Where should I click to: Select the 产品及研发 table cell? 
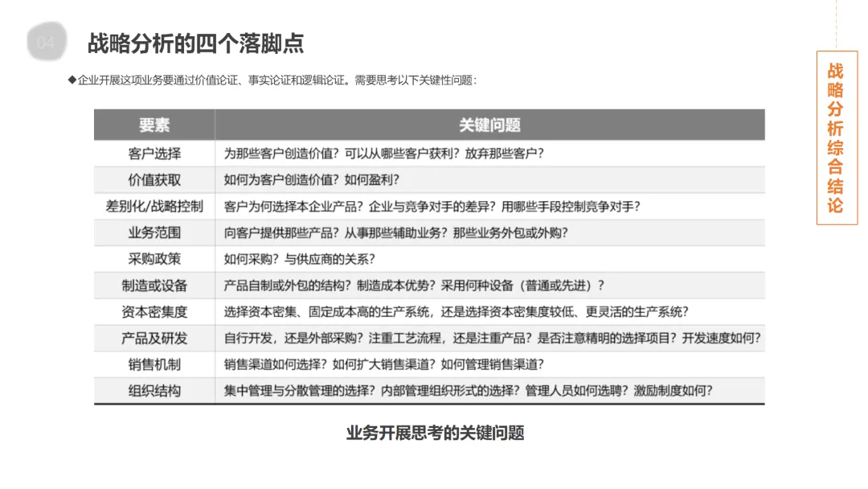154,339
